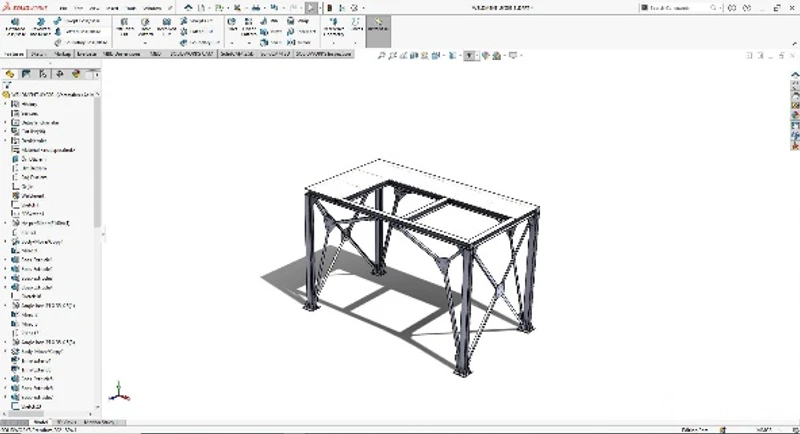Open the dropdown under Linear Pattern

coord(248,43)
